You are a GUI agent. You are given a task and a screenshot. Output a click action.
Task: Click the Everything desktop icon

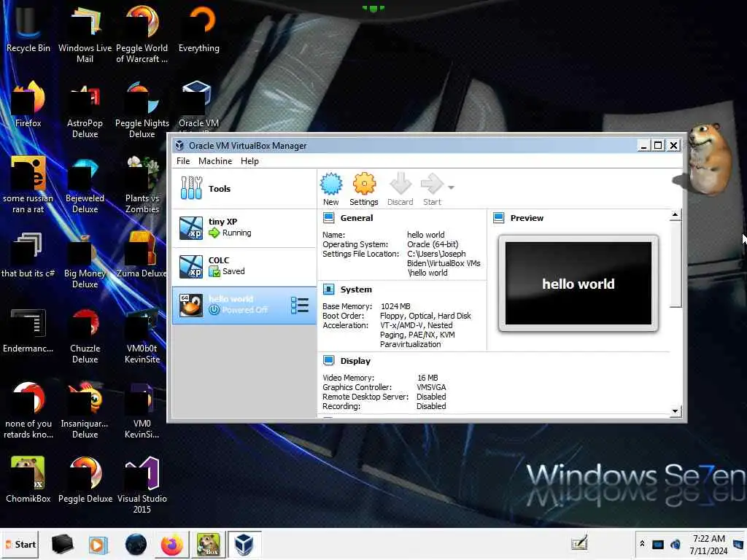point(199,28)
